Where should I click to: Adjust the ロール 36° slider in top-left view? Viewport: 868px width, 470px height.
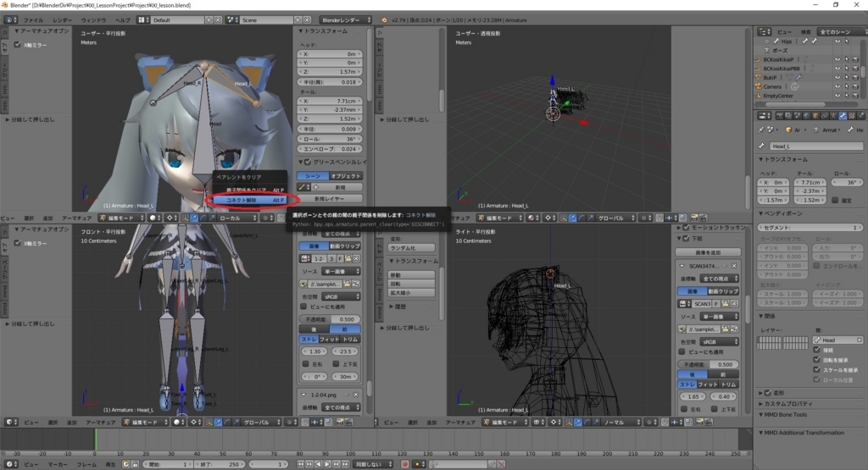click(330, 140)
